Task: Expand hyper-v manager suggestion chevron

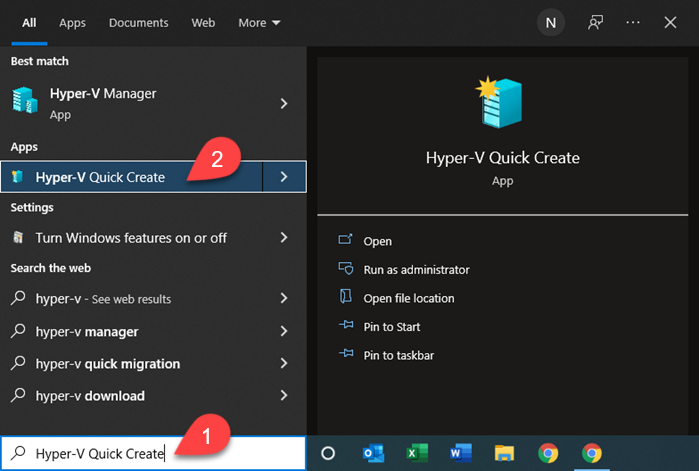Action: click(284, 331)
